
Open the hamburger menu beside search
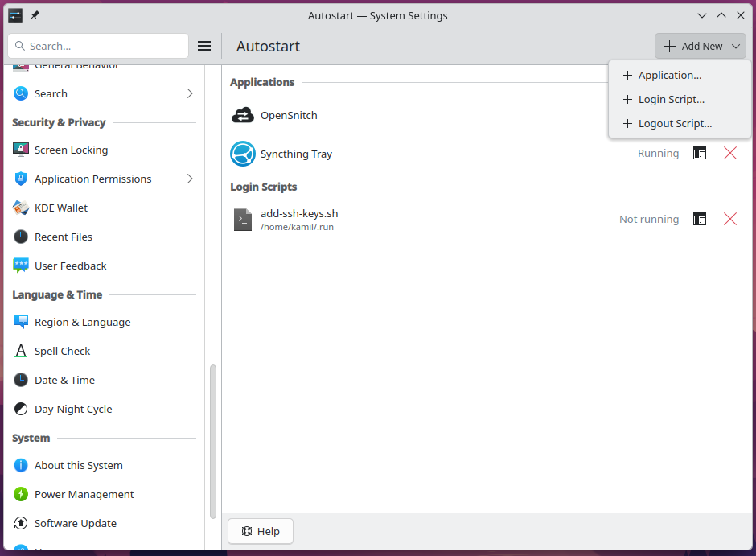204,46
